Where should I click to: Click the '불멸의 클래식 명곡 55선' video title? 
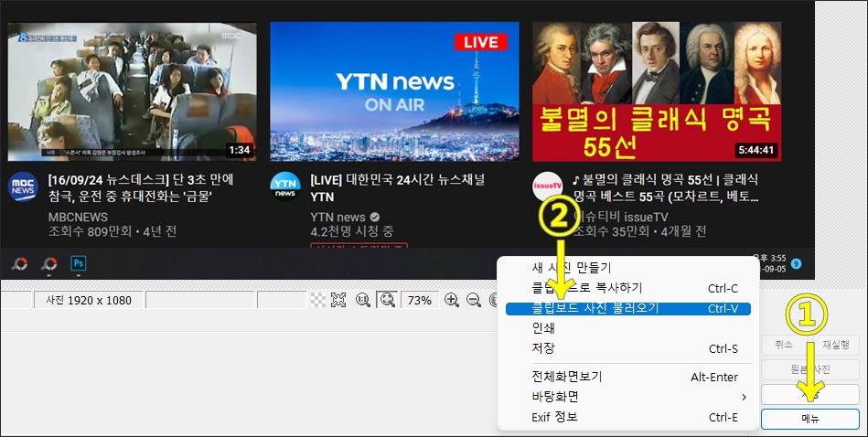[665, 188]
